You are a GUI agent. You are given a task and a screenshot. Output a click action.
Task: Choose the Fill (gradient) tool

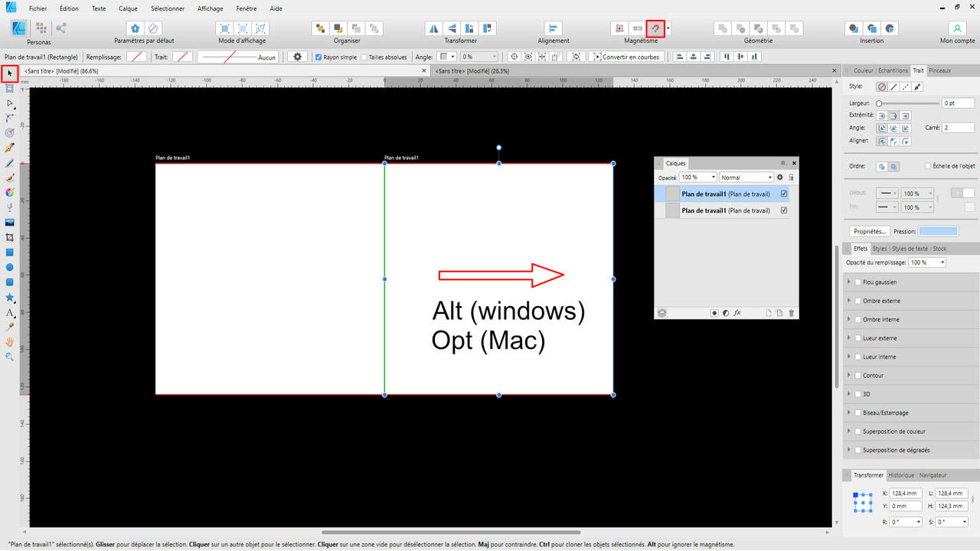click(x=10, y=192)
